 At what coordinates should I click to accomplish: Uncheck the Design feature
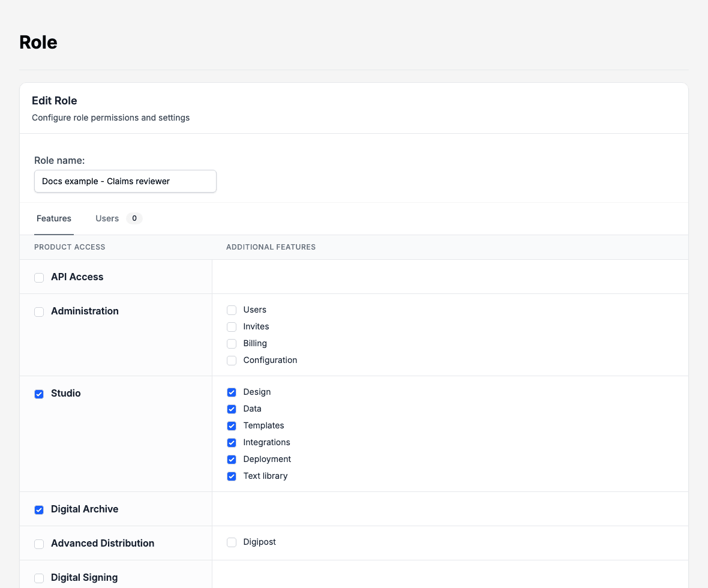(x=231, y=392)
